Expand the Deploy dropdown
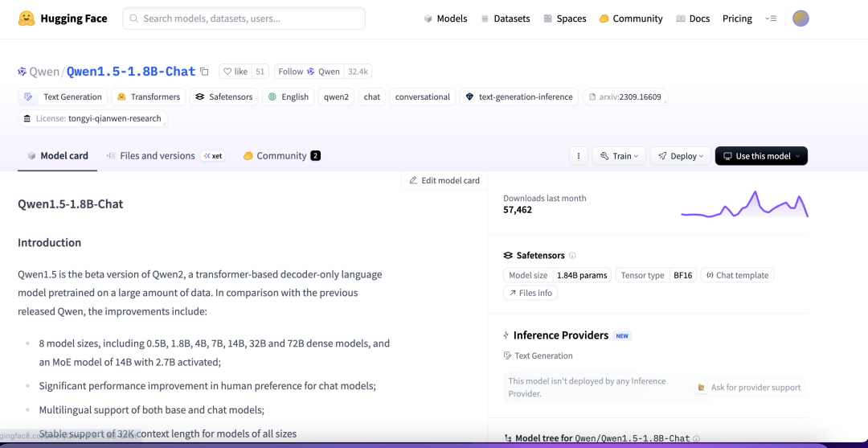 (681, 156)
